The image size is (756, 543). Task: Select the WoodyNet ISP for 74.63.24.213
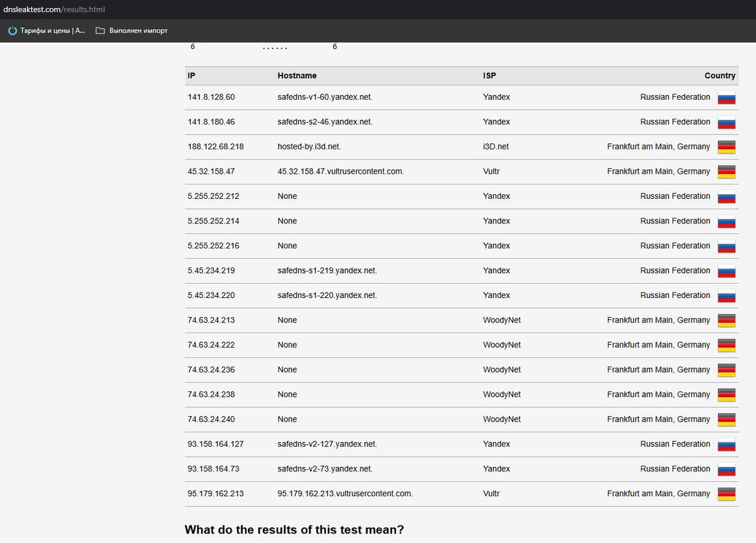click(502, 320)
